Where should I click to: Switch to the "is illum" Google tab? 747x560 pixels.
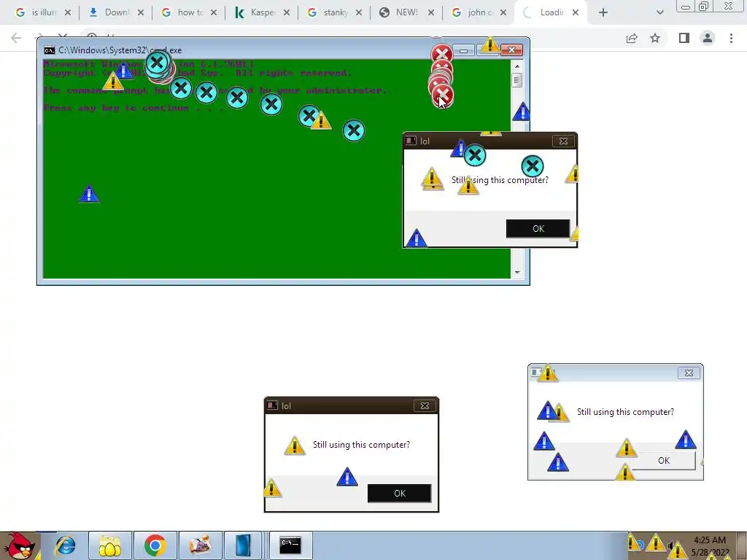pyautogui.click(x=42, y=12)
